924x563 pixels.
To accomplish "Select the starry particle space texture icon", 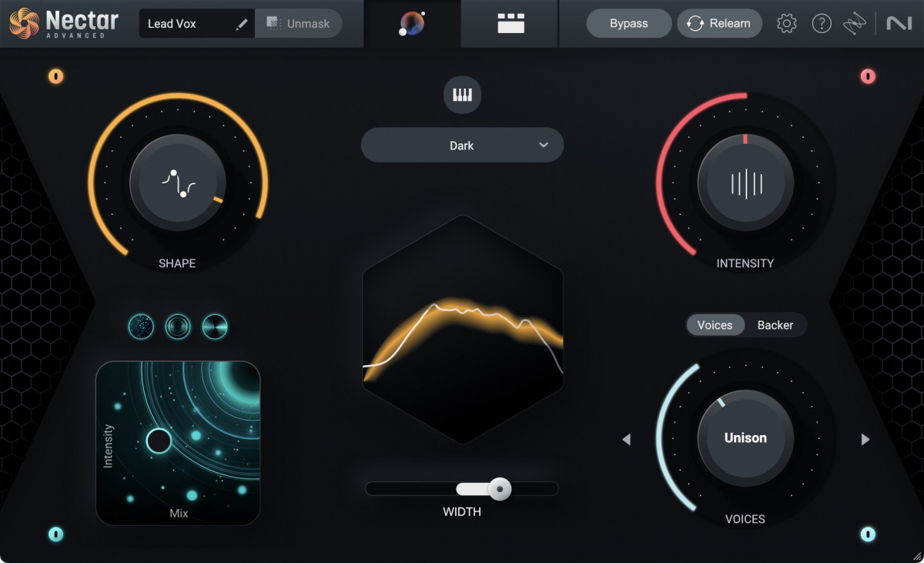I will [x=140, y=326].
